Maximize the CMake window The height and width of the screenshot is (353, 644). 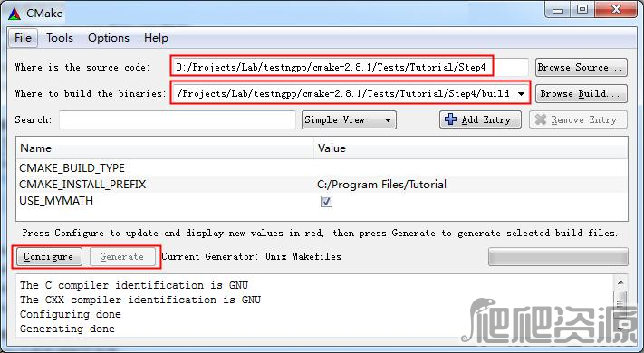[582, 10]
